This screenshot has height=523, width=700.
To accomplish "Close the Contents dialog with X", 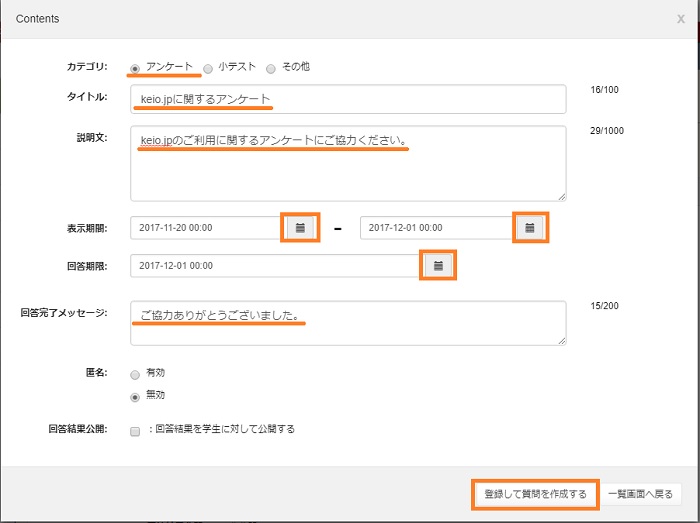I will (681, 19).
